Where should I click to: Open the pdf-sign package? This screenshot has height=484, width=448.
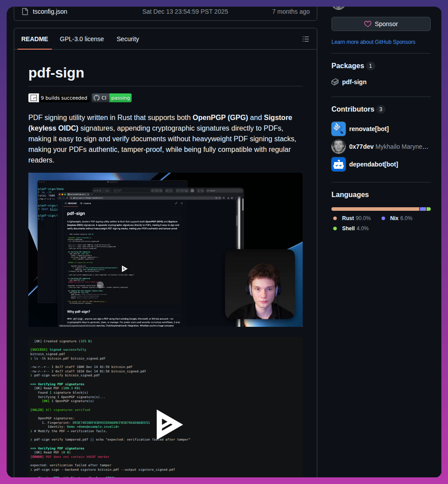point(354,82)
